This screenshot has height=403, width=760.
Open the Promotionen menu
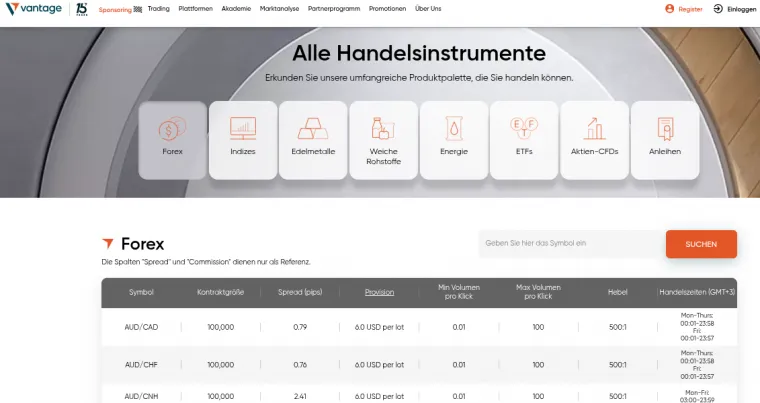[387, 9]
